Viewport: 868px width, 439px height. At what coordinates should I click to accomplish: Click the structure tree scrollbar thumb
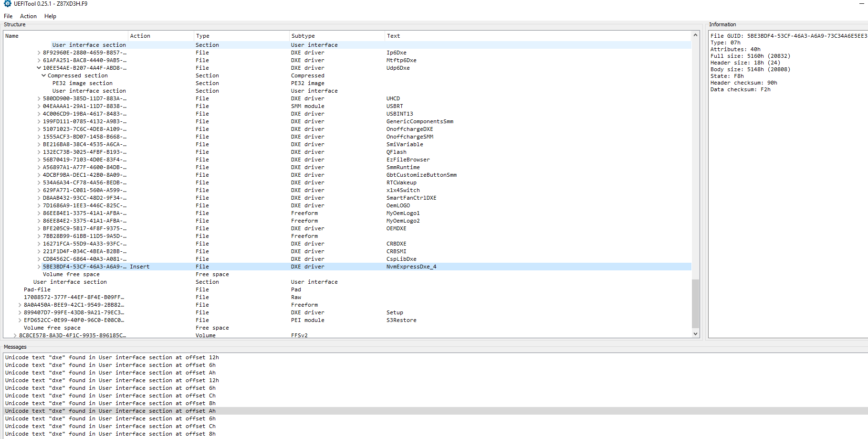point(695,304)
